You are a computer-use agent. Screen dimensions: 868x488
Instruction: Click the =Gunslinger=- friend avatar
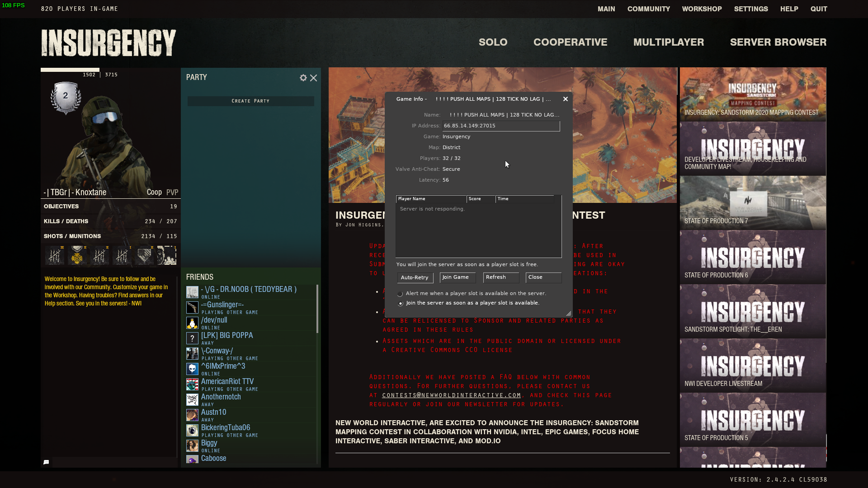tap(192, 307)
